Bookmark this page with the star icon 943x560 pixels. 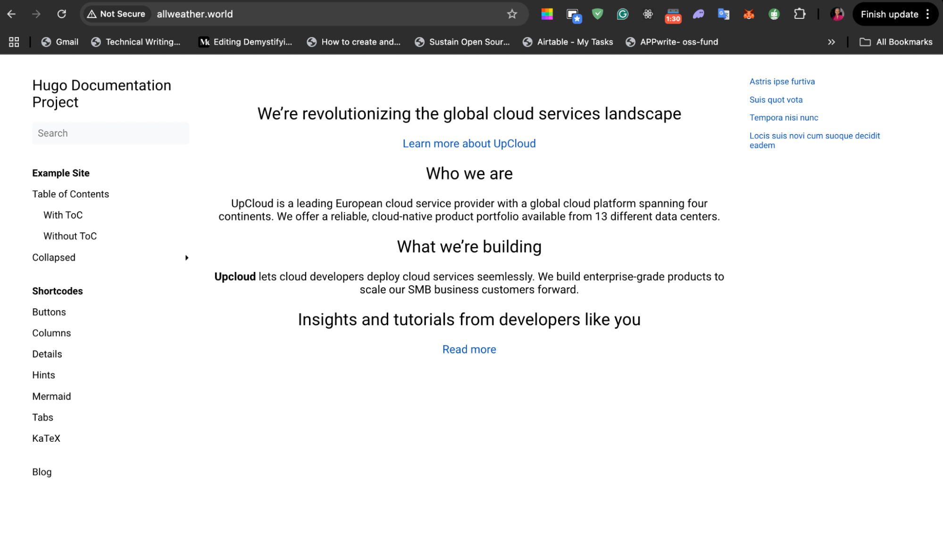(512, 14)
